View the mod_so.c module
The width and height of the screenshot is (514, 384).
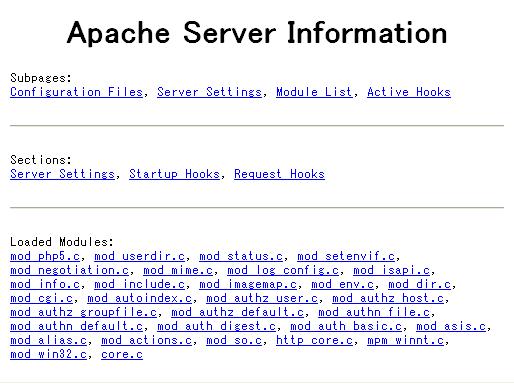click(234, 340)
